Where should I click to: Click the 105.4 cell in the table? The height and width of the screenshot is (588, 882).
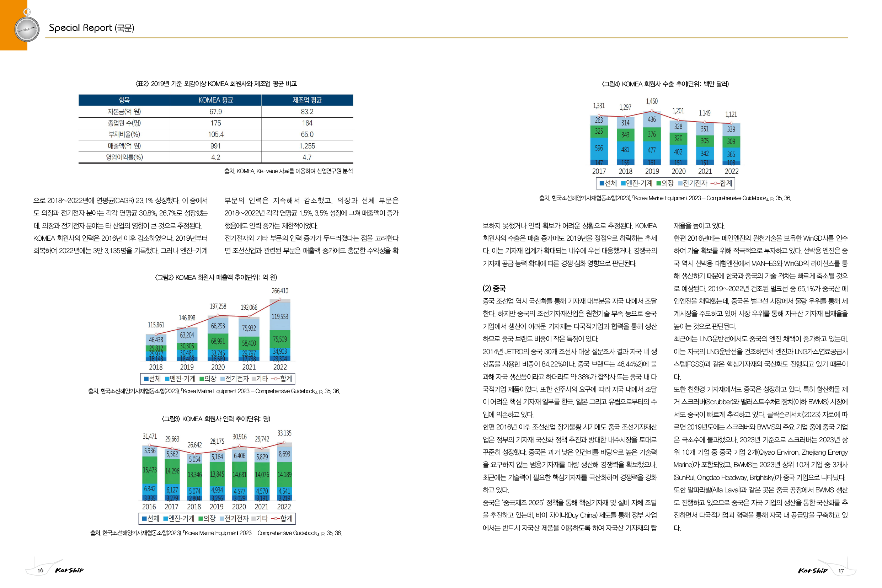tap(216, 134)
